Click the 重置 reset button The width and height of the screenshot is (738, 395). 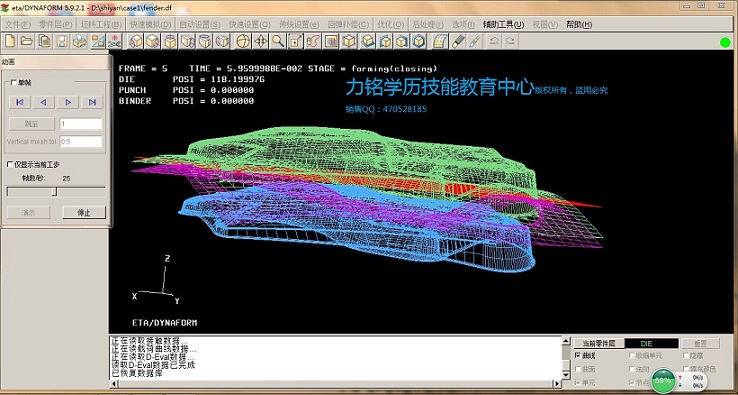pyautogui.click(x=700, y=343)
